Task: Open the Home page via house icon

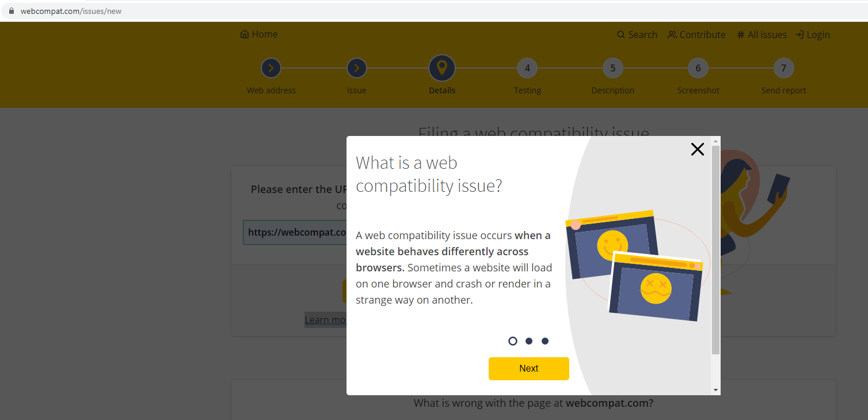Action: 244,34
